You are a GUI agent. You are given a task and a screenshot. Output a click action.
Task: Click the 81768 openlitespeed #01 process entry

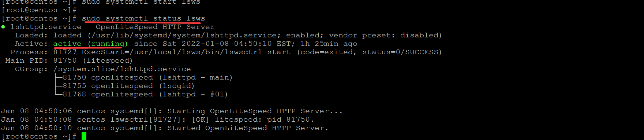coord(145,94)
